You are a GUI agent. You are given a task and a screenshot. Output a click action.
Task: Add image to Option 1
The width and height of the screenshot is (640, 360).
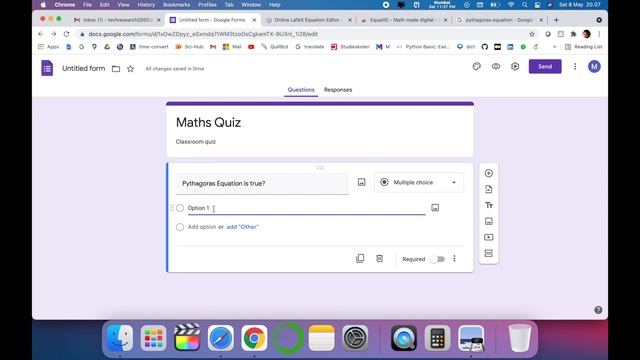tap(435, 208)
